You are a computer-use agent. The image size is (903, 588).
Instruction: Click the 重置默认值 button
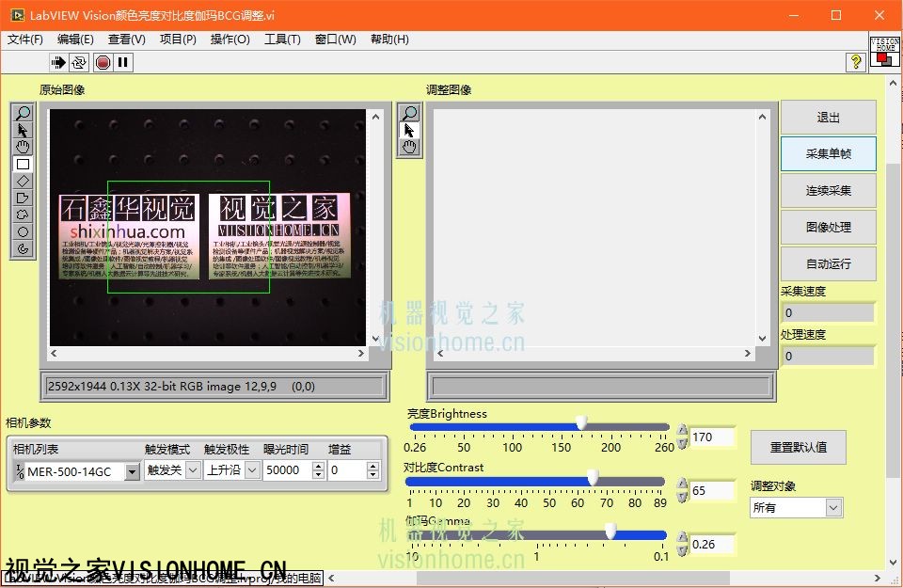click(x=798, y=447)
